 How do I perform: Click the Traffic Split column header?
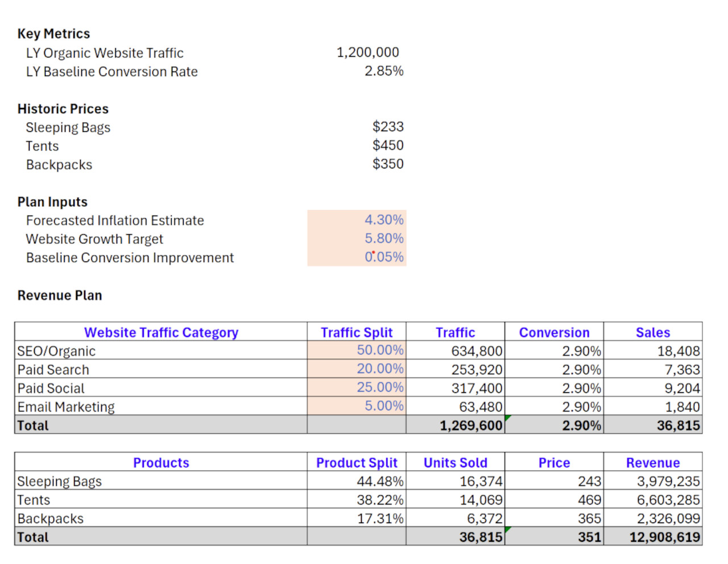pyautogui.click(x=357, y=332)
